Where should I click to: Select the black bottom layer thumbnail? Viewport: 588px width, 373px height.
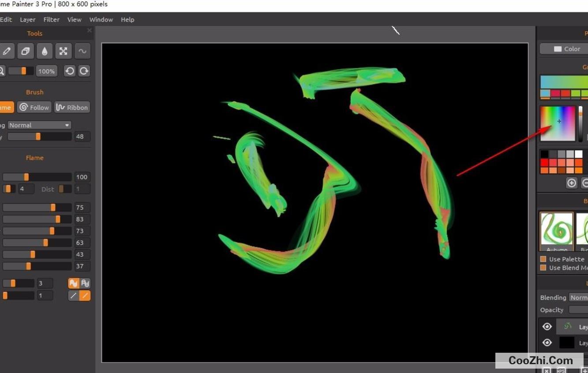567,343
